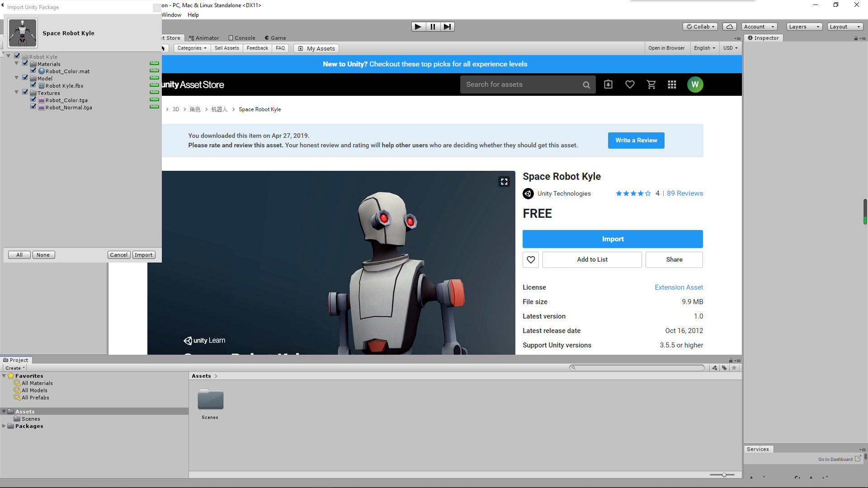Viewport: 868px width, 488px height.
Task: Click the Unity Technologies publisher logo
Action: (528, 193)
